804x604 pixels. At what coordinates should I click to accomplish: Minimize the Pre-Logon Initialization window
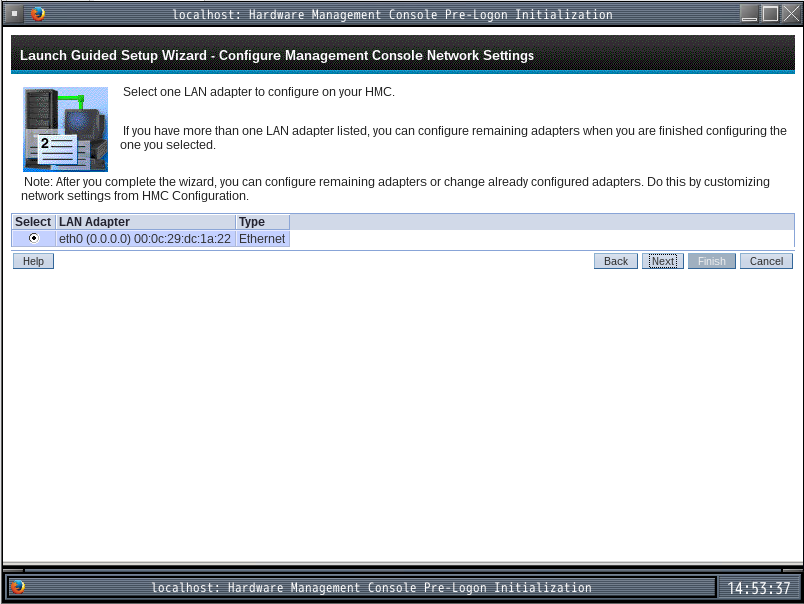pos(749,14)
